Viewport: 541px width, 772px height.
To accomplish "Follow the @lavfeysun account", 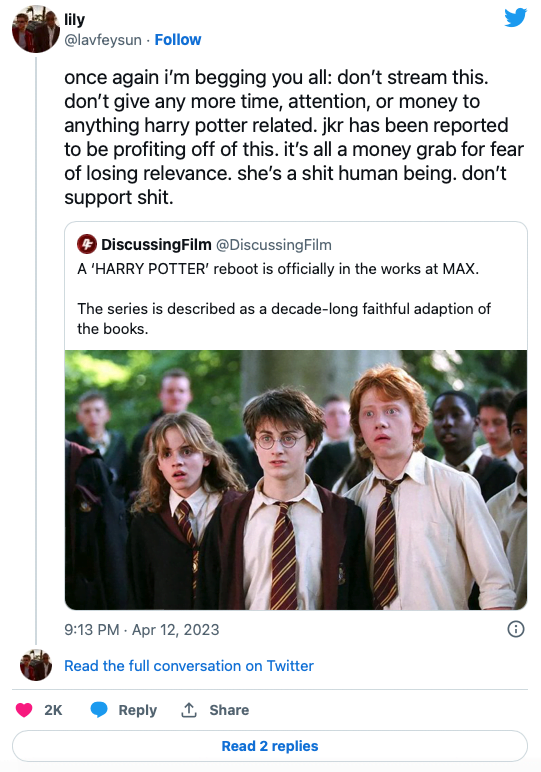I will pos(178,40).
